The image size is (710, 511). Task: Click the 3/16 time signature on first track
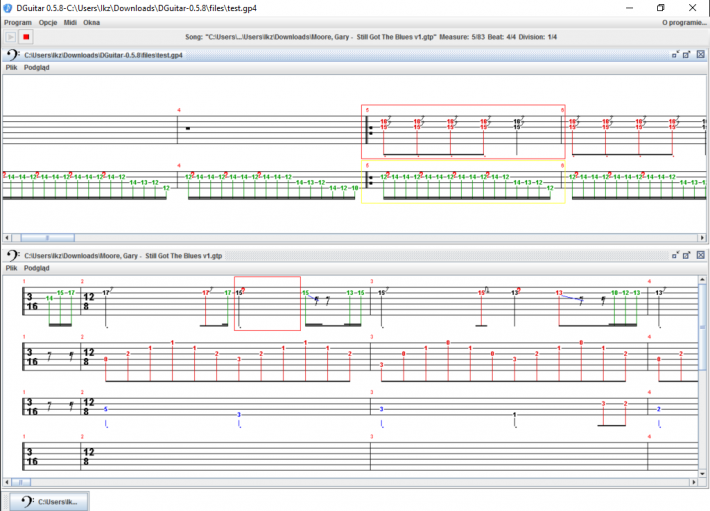[31, 301]
